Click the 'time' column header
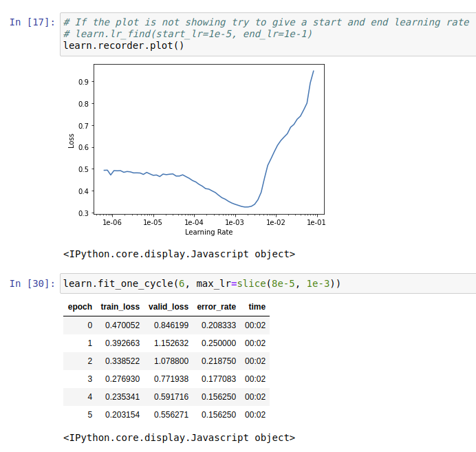This screenshot has height=452, width=476. tap(257, 307)
